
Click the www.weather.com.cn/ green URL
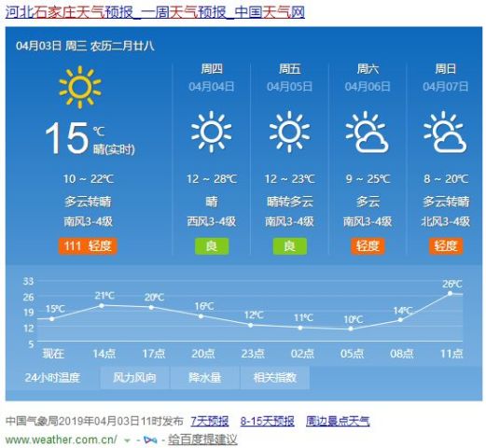tap(61, 440)
